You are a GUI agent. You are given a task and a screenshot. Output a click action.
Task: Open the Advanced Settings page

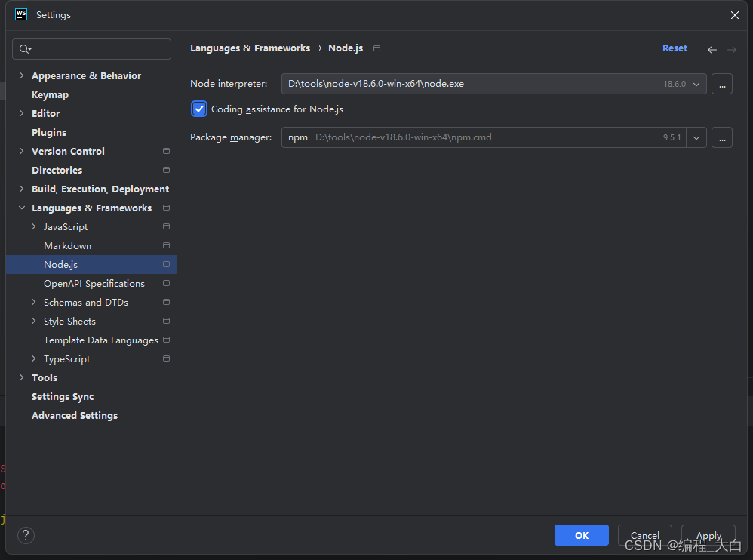click(x=75, y=415)
